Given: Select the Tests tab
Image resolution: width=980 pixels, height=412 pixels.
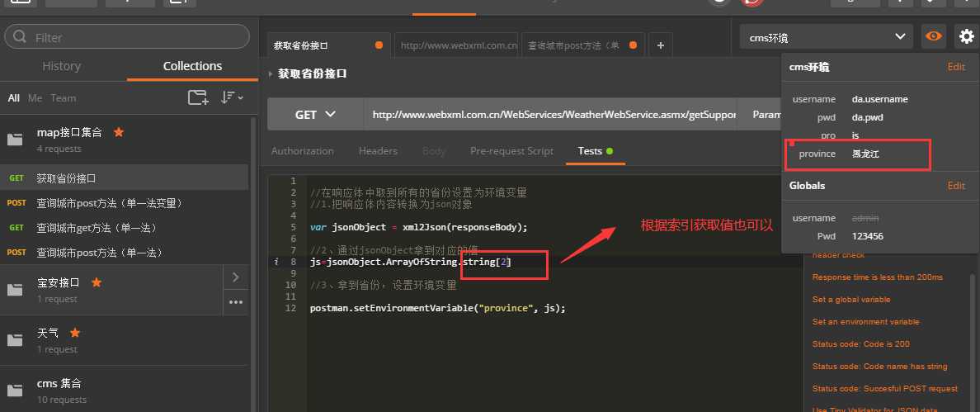Looking at the screenshot, I should 595,150.
